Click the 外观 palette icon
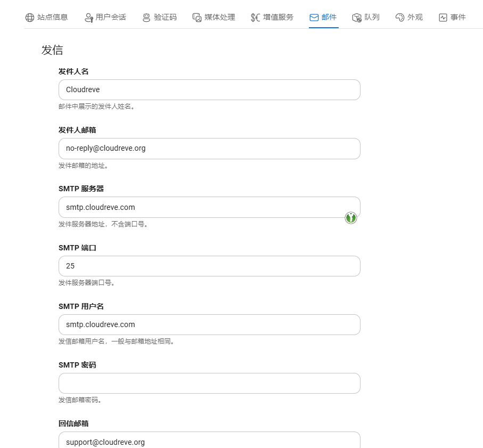The image size is (483, 448). pyautogui.click(x=400, y=18)
